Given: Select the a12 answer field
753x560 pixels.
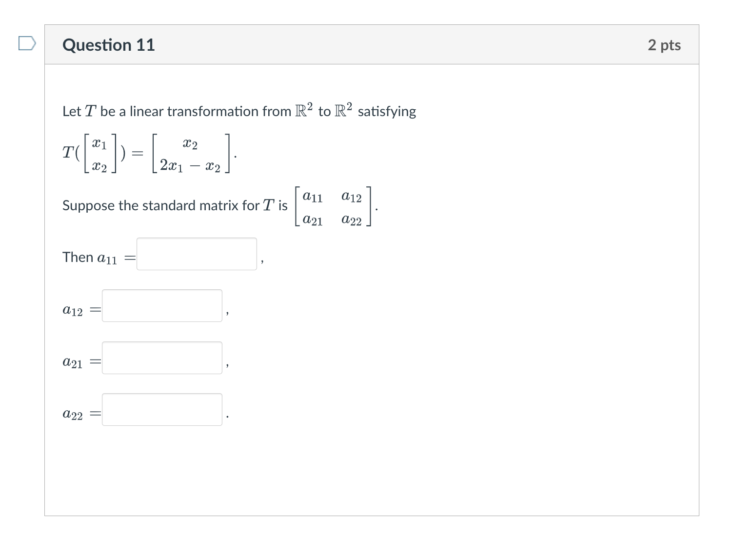Looking at the screenshot, I should (161, 305).
